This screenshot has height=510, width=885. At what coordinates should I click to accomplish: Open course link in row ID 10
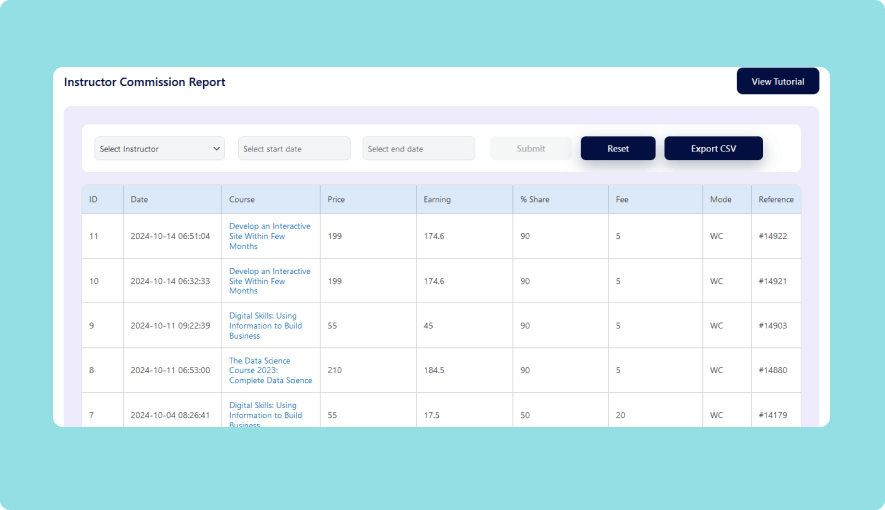(269, 281)
